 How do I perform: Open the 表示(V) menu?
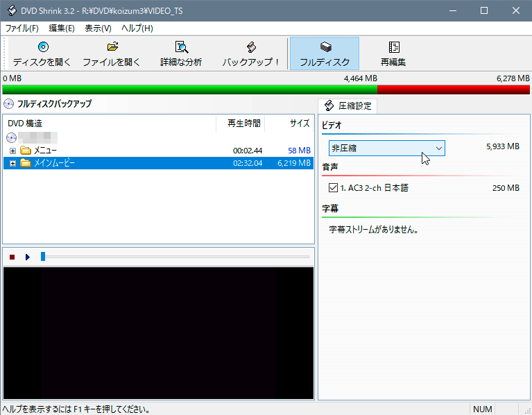pos(98,28)
